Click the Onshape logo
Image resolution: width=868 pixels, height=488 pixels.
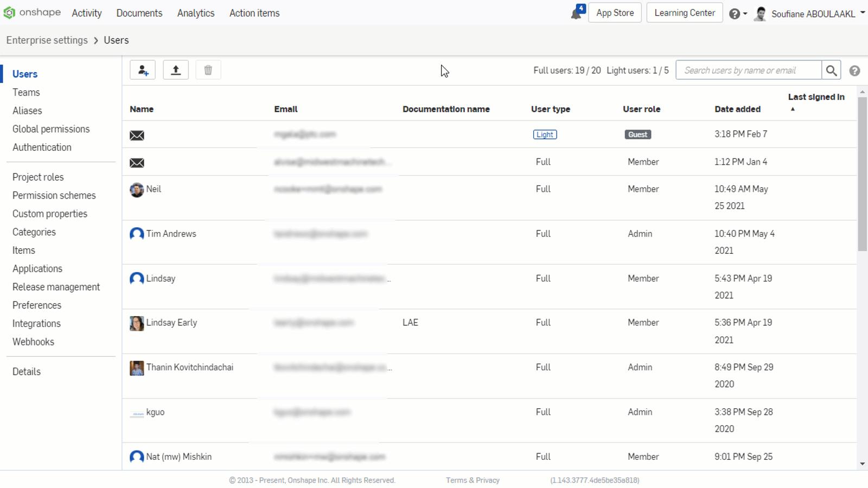click(x=33, y=12)
